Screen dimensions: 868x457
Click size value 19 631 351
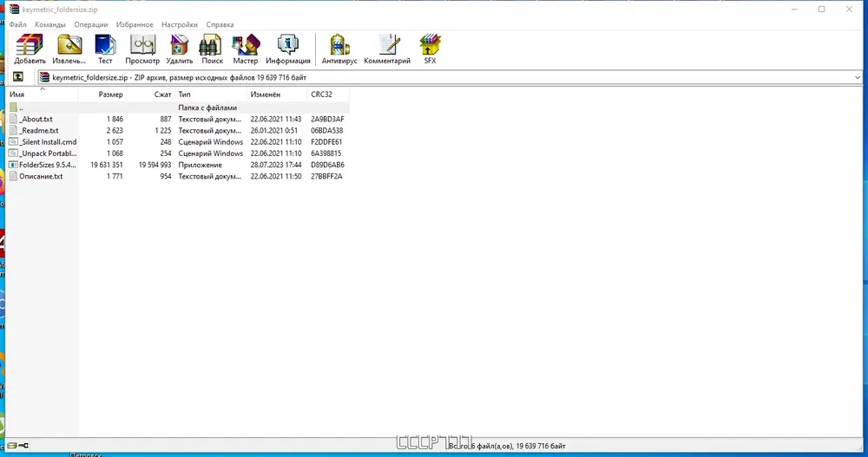(107, 165)
